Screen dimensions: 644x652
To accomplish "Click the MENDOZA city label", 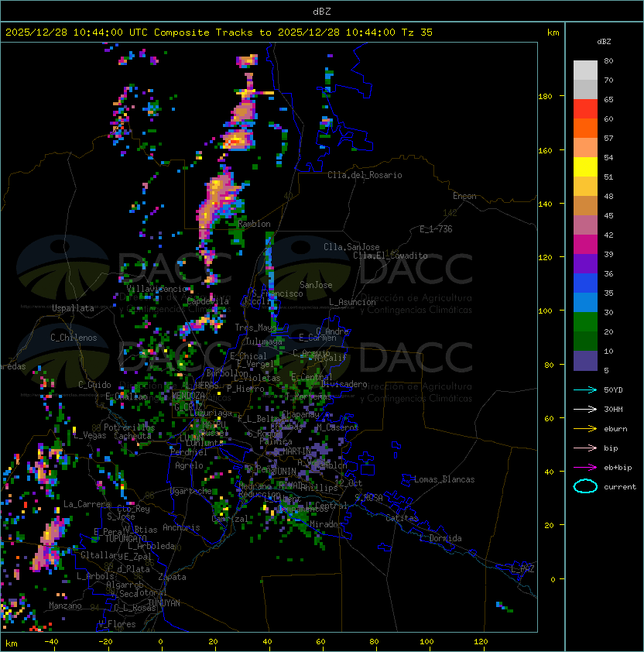I will [x=188, y=395].
